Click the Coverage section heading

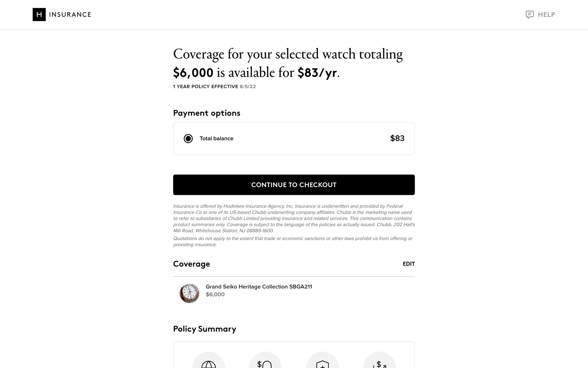point(191,264)
